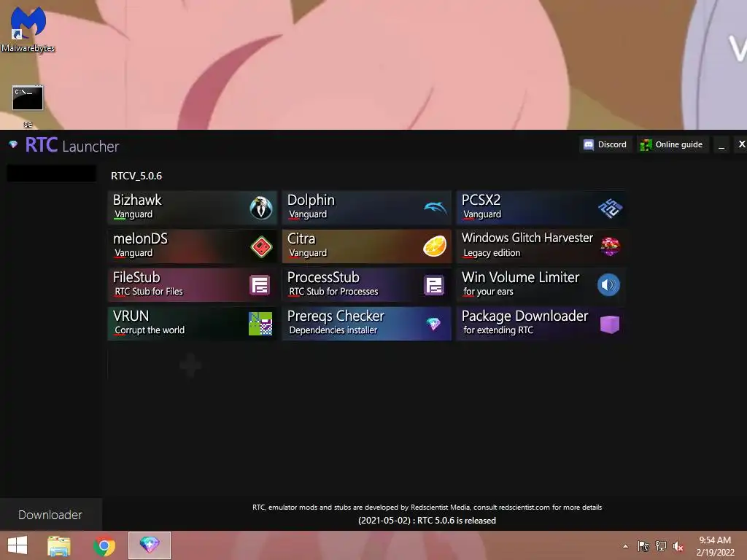747x560 pixels.
Task: Open the Windows Start menu
Action: click(x=18, y=545)
